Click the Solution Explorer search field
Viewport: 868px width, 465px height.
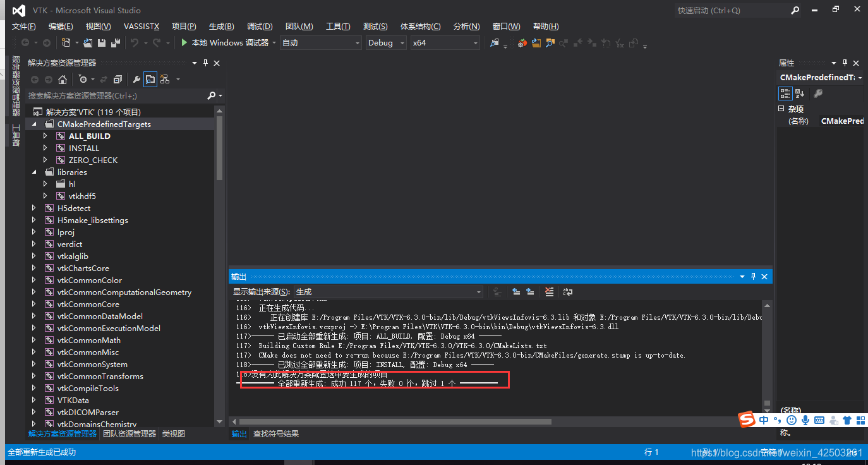pos(116,96)
